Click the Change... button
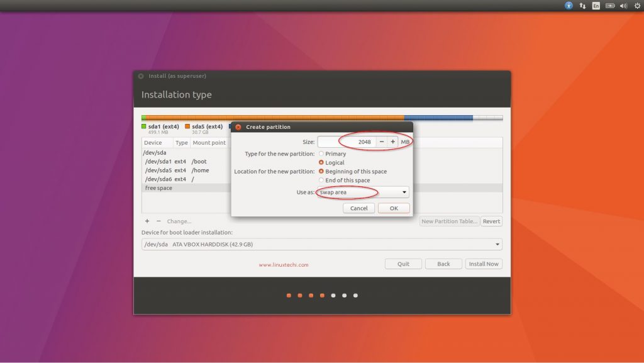Screen dimensions: 644x363 tap(179, 221)
